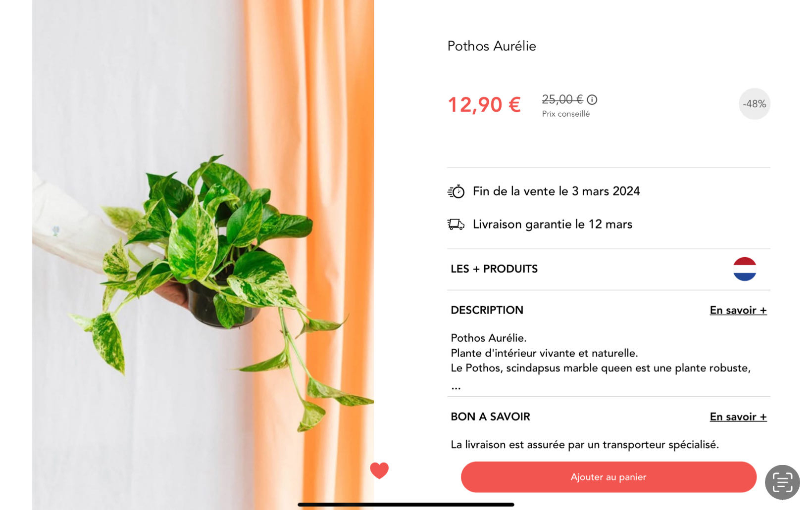The height and width of the screenshot is (510, 812).
Task: Click the stopwatch icon by sale end date
Action: [456, 191]
